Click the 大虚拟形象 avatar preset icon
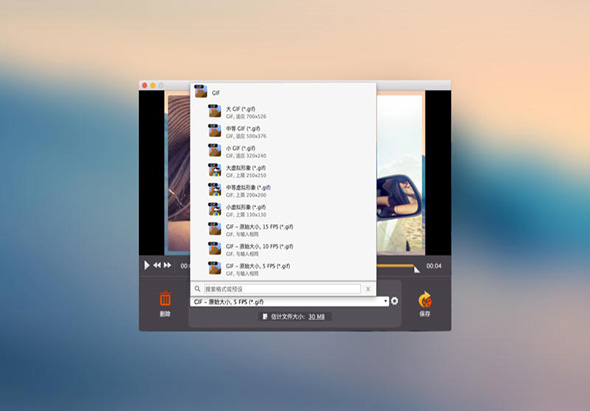This screenshot has width=590, height=411. click(214, 170)
